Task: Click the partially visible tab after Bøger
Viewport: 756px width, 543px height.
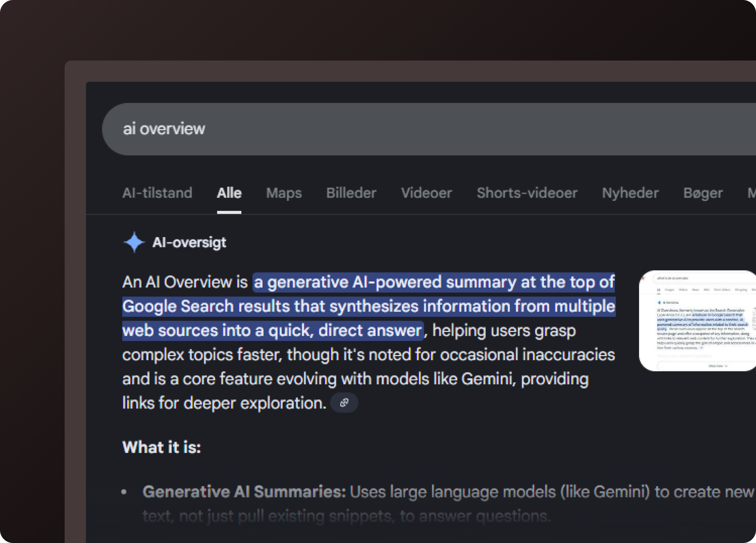Action: (751, 193)
